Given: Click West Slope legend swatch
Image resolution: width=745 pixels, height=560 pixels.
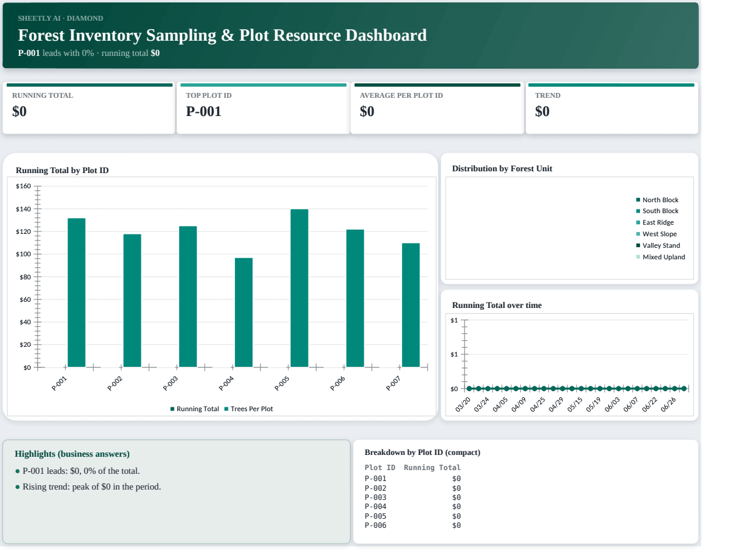Looking at the screenshot, I should 638,234.
